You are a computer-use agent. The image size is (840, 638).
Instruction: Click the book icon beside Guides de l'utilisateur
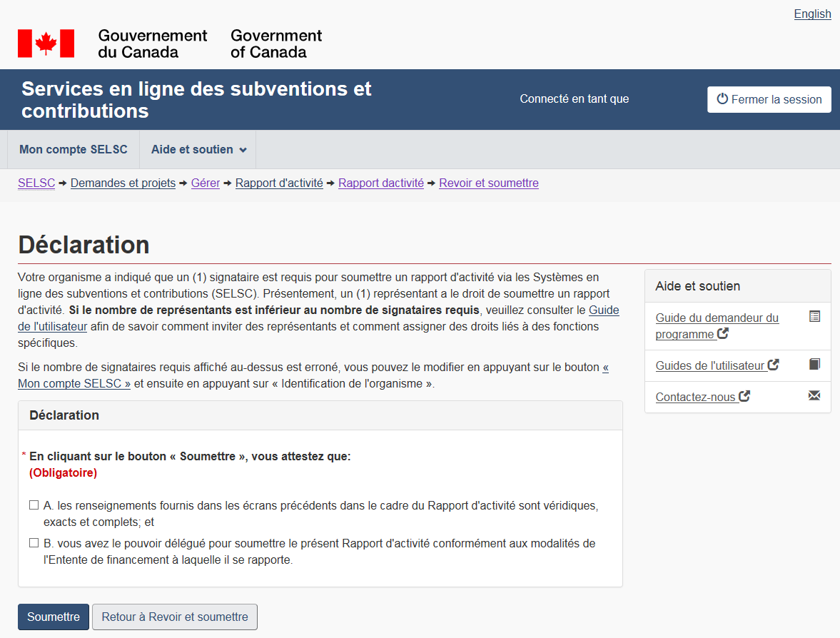coord(814,365)
